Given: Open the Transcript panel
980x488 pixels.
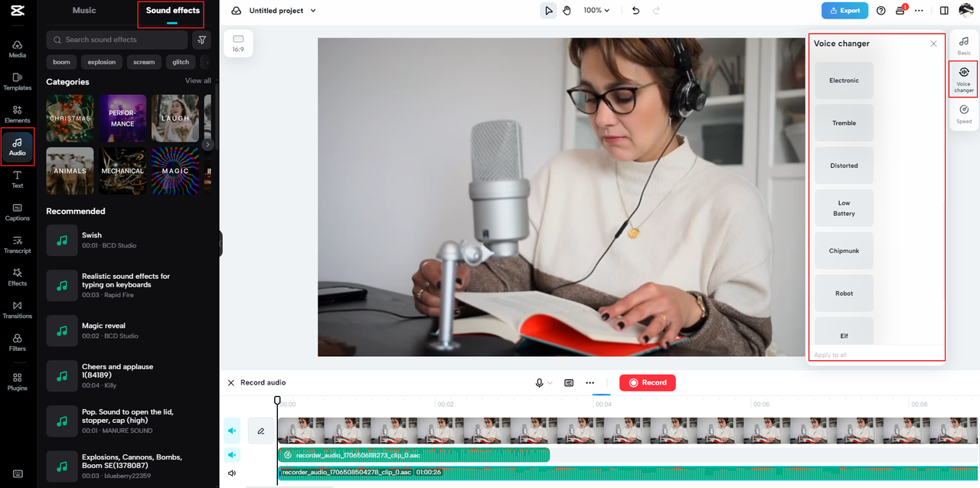Looking at the screenshot, I should coord(17,244).
